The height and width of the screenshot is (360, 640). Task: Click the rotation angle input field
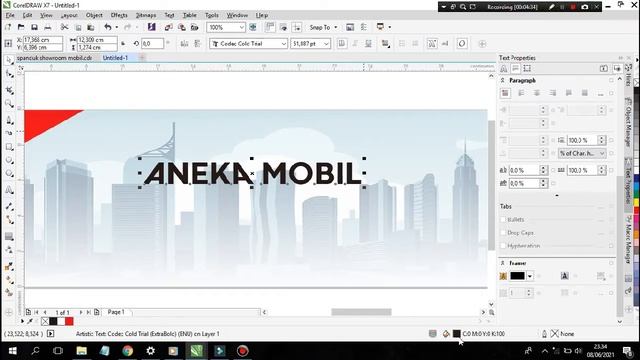tap(152, 44)
